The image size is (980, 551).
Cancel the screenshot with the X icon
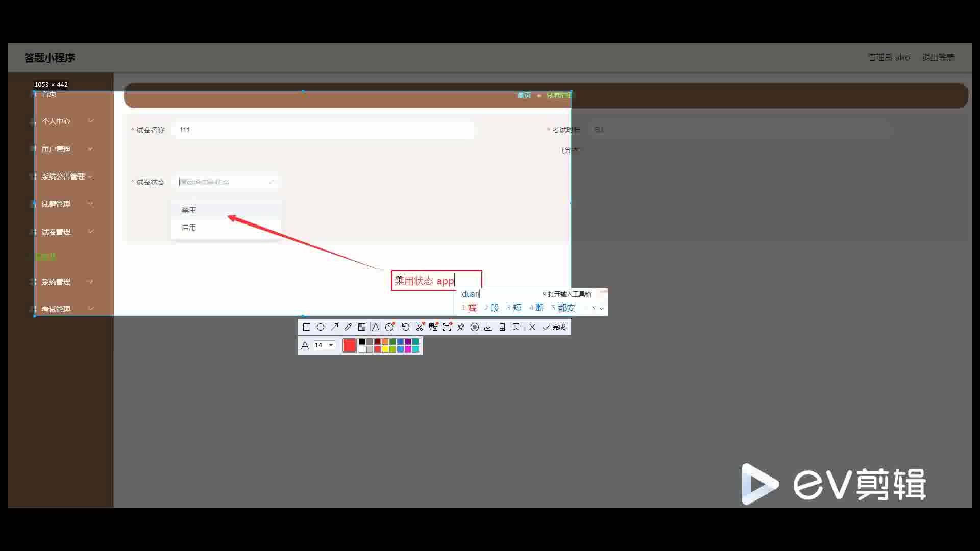click(x=532, y=327)
